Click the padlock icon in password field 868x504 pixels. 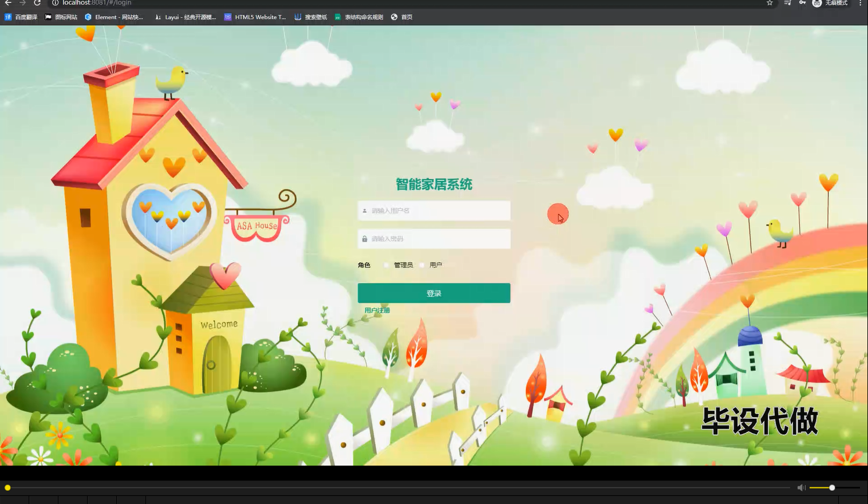365,239
